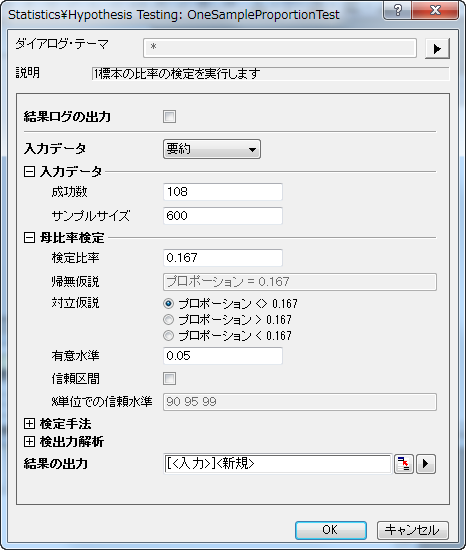Screen dimensions: 466x550
Task: Click the 成功数 input field
Action: (223, 192)
